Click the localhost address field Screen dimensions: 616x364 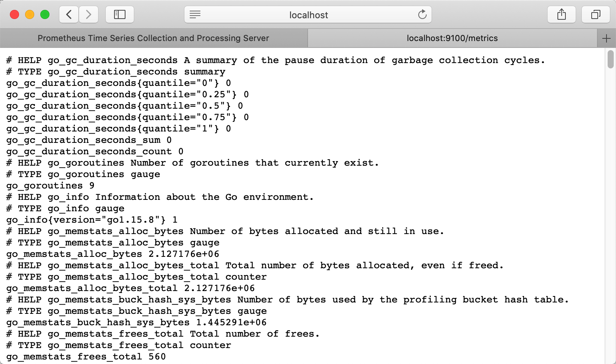click(x=308, y=15)
